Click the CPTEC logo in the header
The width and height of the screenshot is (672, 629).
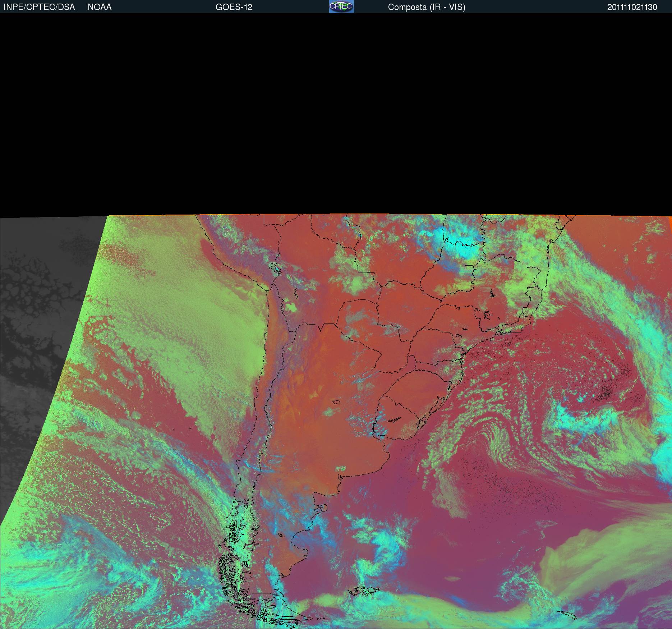tap(341, 6)
